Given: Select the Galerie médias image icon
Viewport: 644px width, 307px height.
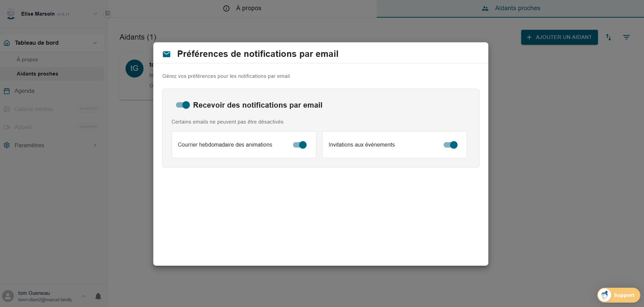Looking at the screenshot, I should [x=7, y=109].
